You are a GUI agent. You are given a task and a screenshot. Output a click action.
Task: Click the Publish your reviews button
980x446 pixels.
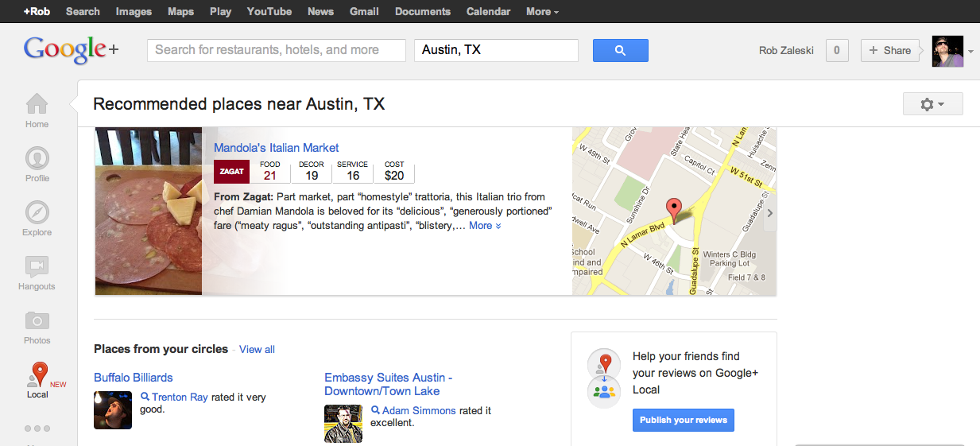point(683,420)
